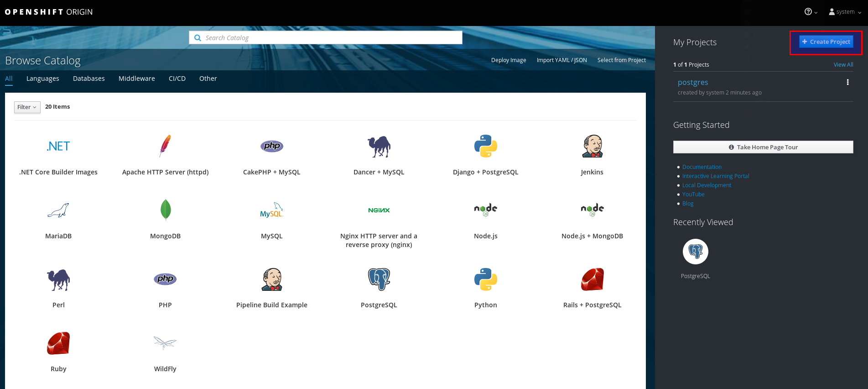Focus the Search Catalog input field
Image resolution: width=868 pixels, height=389 pixels.
click(x=326, y=38)
